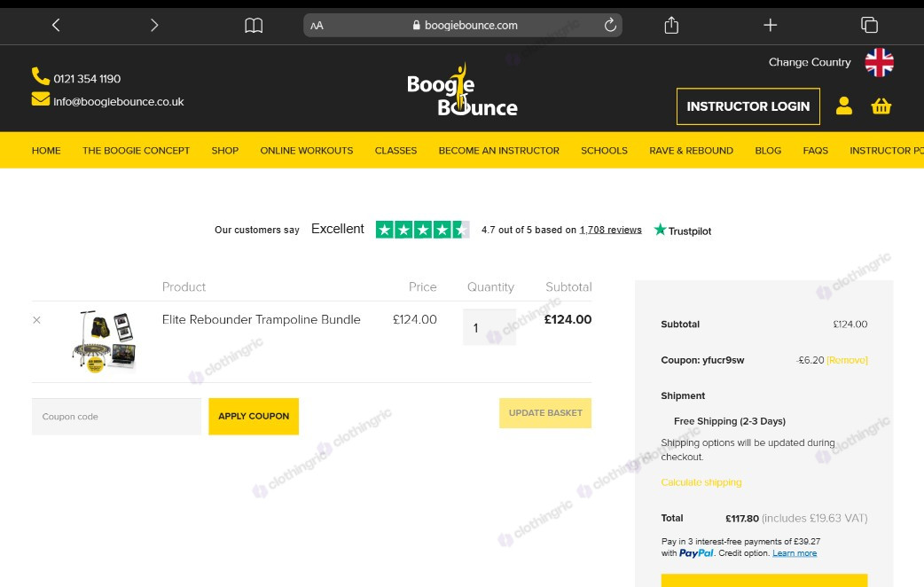Click the Trustpilot logo
This screenshot has width=924, height=587.
click(683, 231)
